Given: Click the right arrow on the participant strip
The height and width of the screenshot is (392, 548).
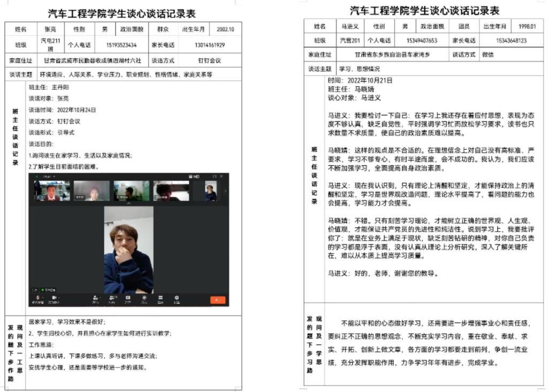Looking at the screenshot, I should [x=225, y=191].
